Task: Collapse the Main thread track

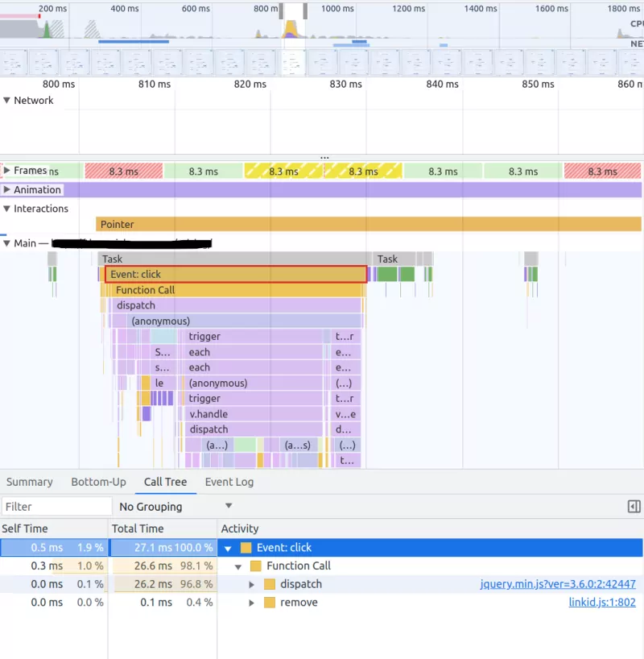Action: coord(7,242)
